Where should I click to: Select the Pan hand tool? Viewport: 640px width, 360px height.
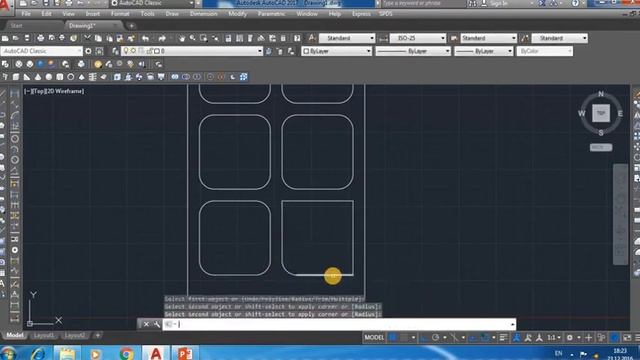tap(181, 38)
